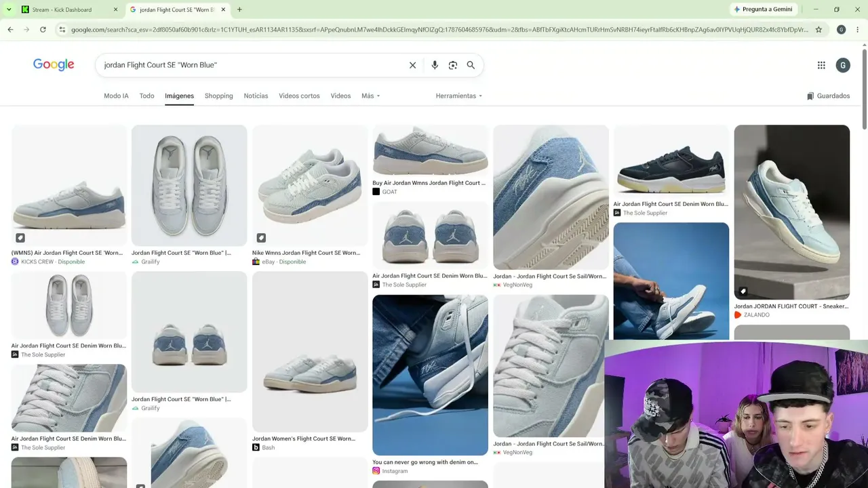
Task: Switch to the Videos tab
Action: 340,96
